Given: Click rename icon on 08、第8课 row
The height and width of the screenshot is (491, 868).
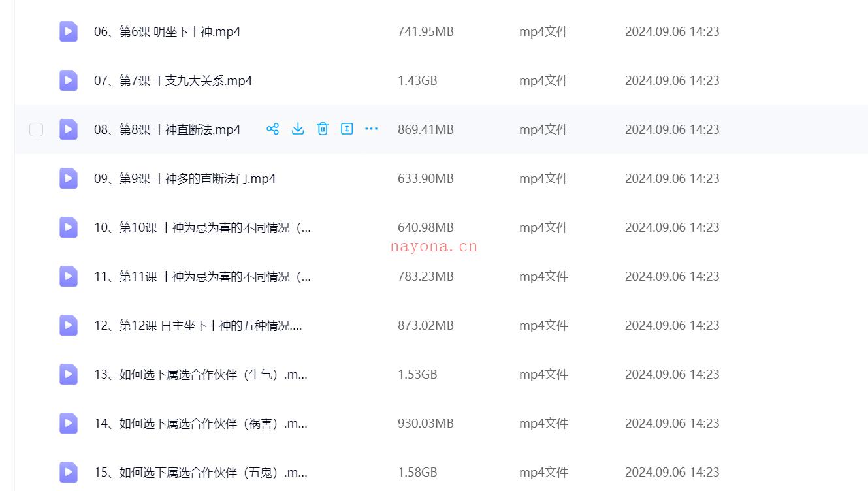Looking at the screenshot, I should click(x=347, y=129).
